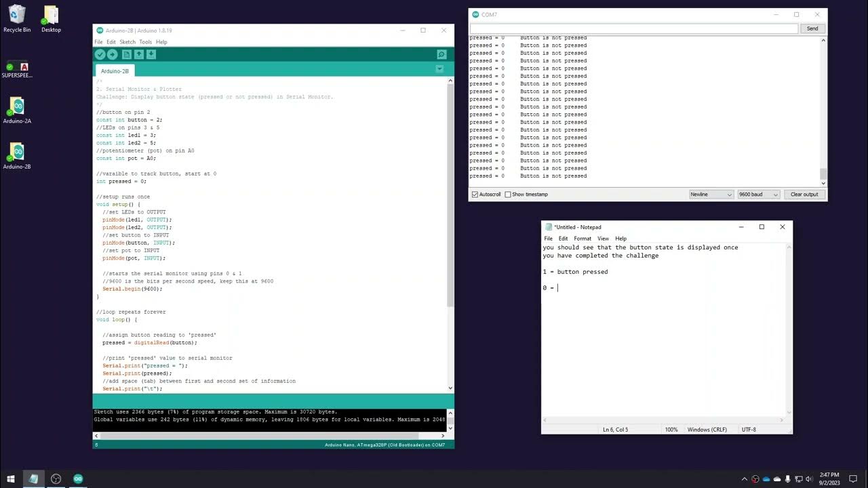Switch to Notepad in the taskbar
Image resolution: width=868 pixels, height=488 pixels.
(x=33, y=479)
